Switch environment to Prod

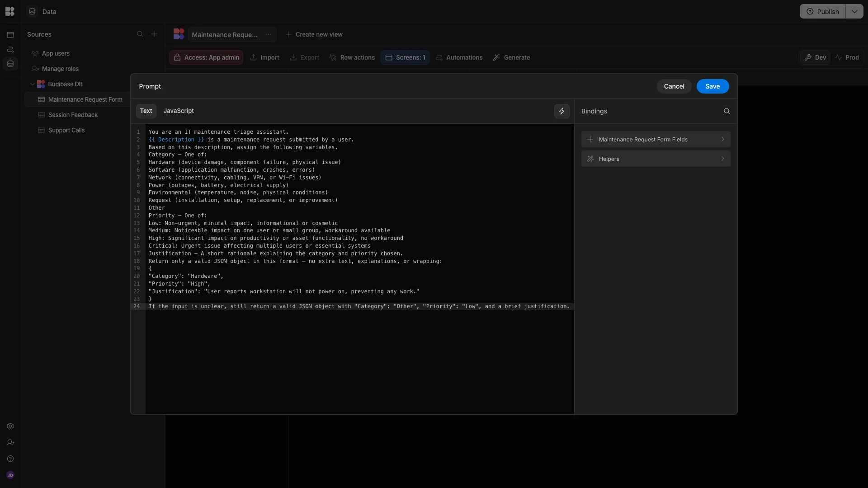coord(847,57)
